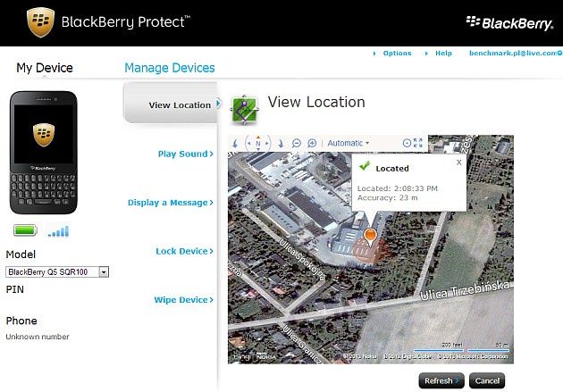Click the View Location heading

pos(316,102)
